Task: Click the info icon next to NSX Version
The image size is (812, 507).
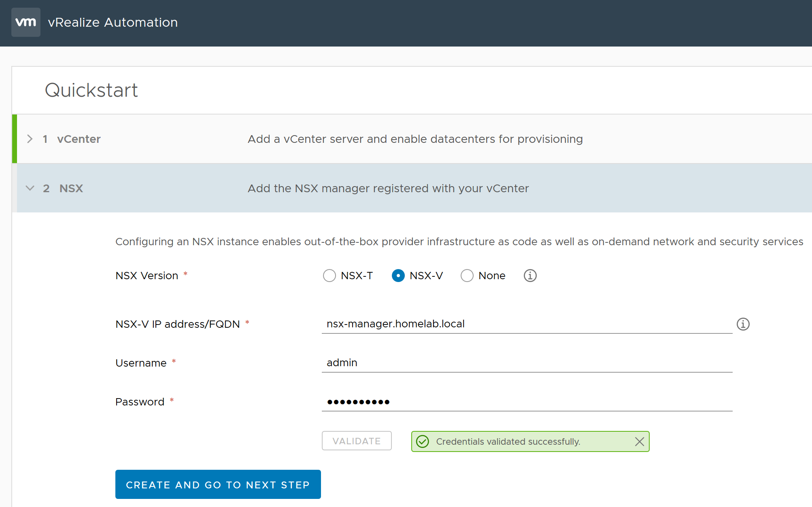Action: pyautogui.click(x=530, y=276)
